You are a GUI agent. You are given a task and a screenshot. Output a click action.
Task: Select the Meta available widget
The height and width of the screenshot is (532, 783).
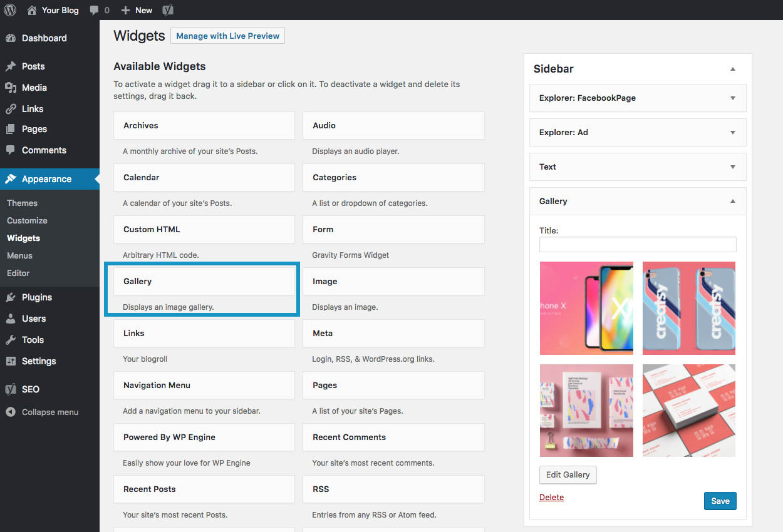point(393,334)
